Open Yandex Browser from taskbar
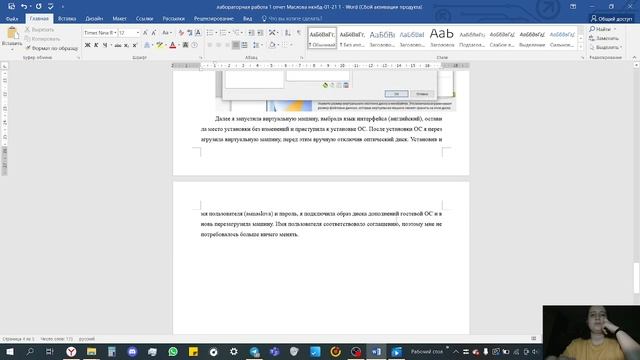640x360 pixels. pos(71,351)
